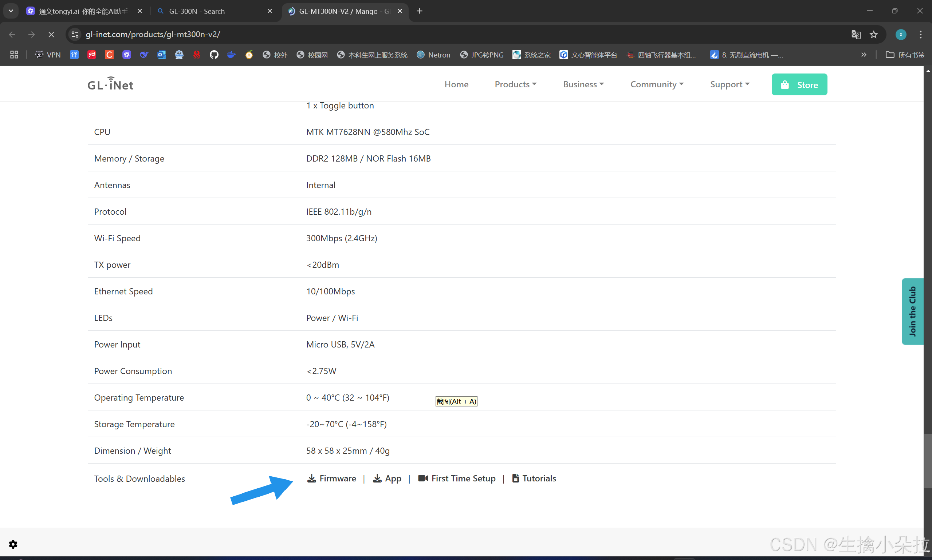Open Chrome three-dot menu
This screenshot has height=560, width=932.
920,34
